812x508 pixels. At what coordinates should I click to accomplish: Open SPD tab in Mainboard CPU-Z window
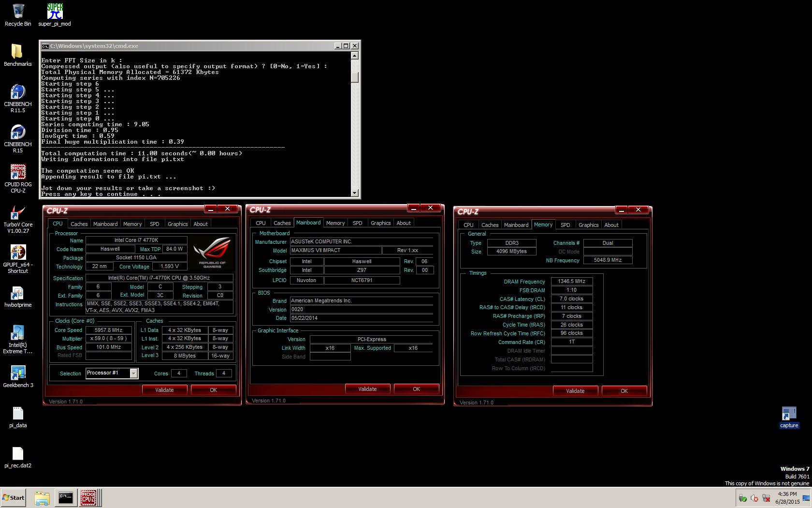[358, 223]
